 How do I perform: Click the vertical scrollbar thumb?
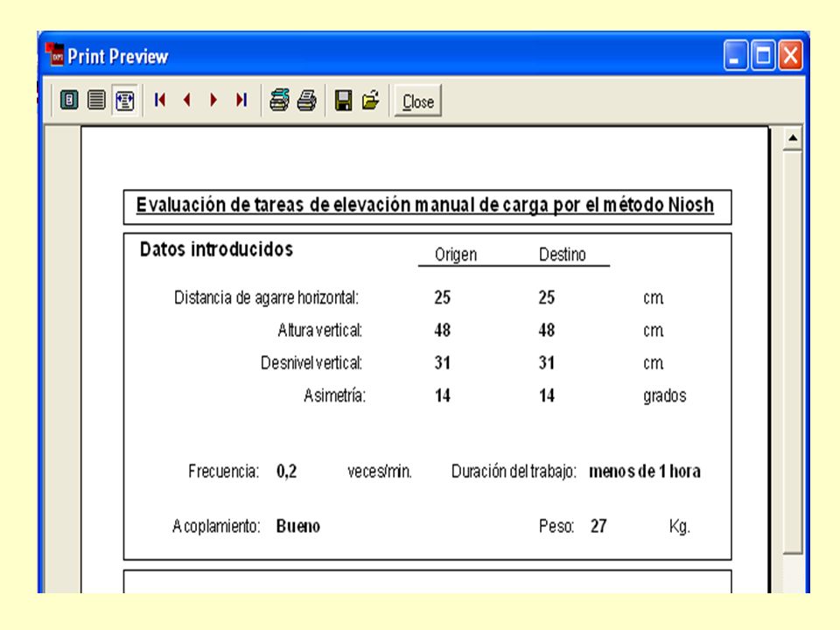point(793,353)
